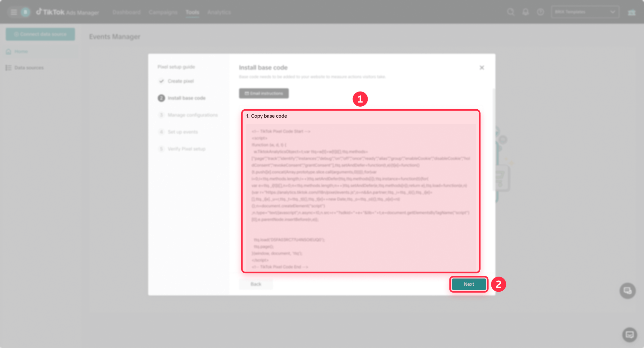Open Data sources in the sidebar
The height and width of the screenshot is (348, 644).
(x=40, y=68)
